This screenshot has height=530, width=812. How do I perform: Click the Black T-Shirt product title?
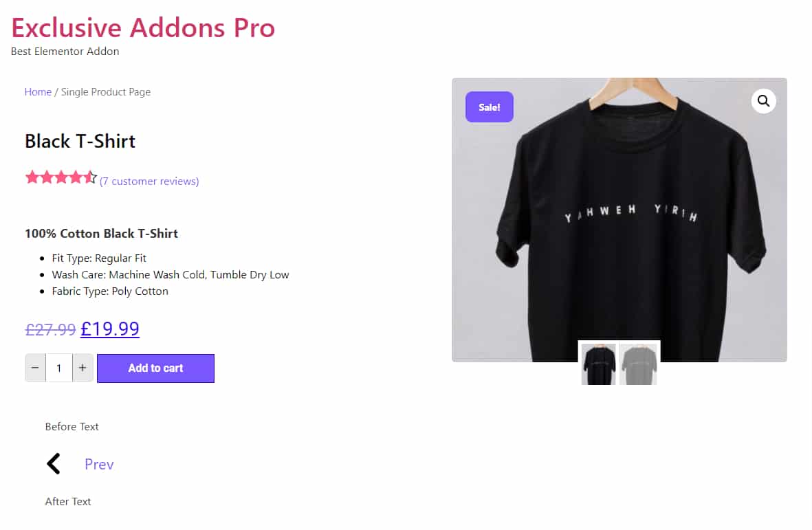coord(80,142)
